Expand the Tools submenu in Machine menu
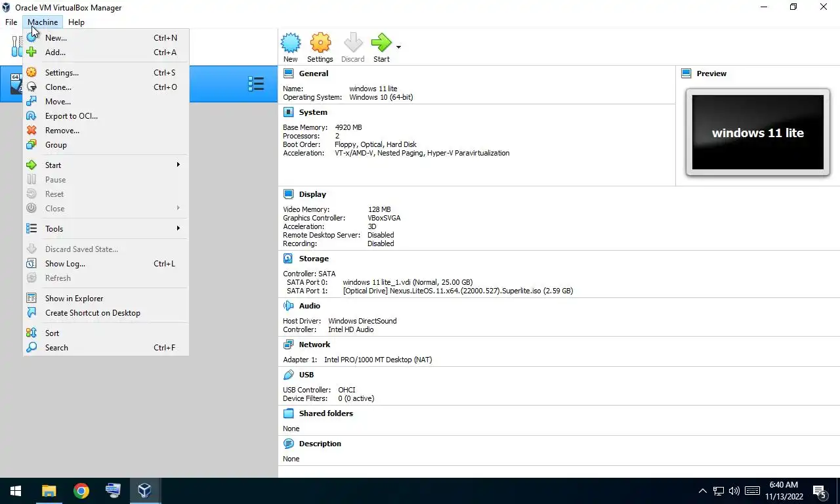This screenshot has width=840, height=504. tap(106, 229)
